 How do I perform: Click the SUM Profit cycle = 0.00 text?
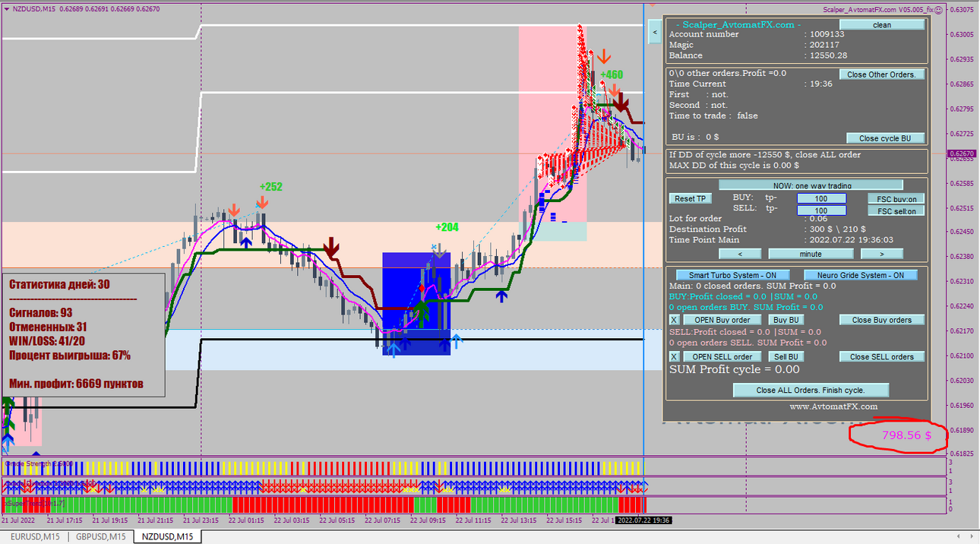pyautogui.click(x=734, y=369)
